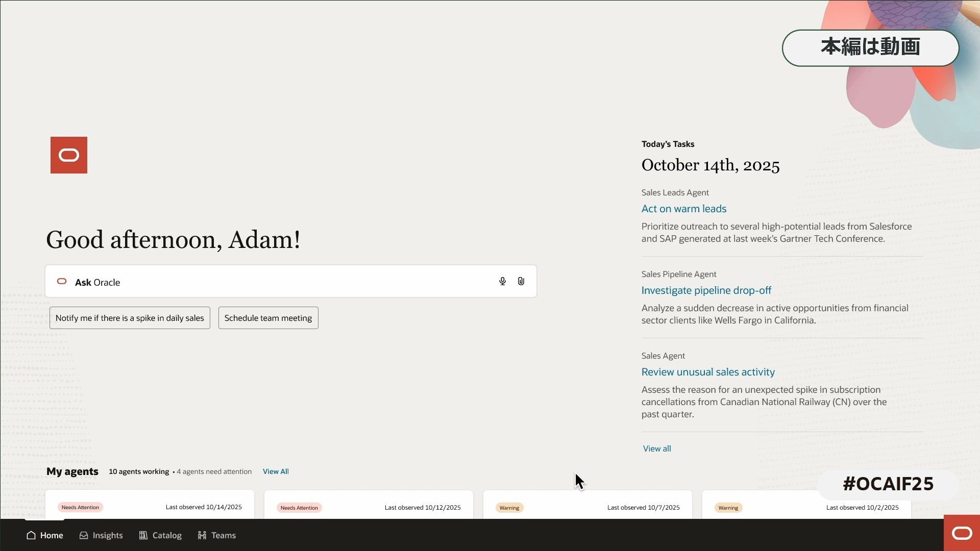This screenshot has height=551, width=980.
Task: Open the 'Act on warm leads' task
Action: pos(683,209)
